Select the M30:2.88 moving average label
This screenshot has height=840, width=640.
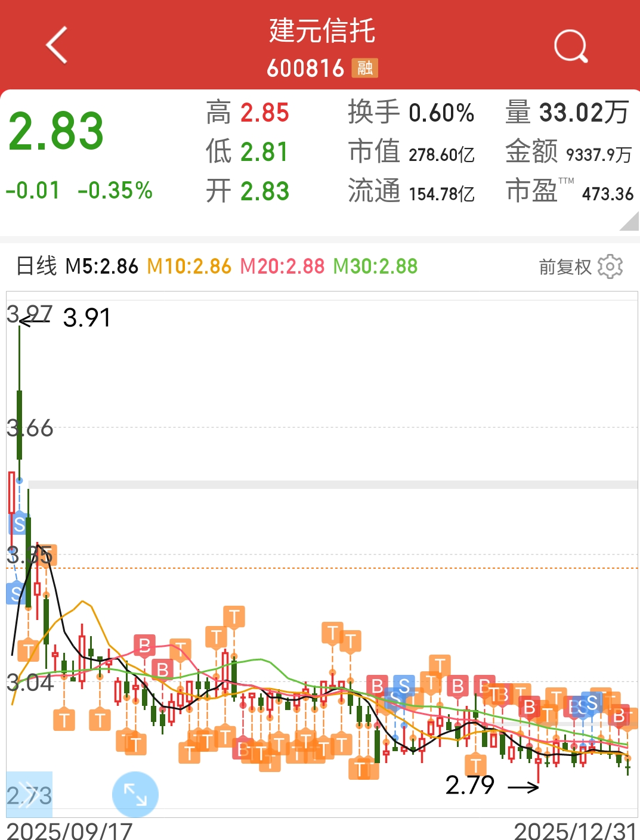point(375,266)
